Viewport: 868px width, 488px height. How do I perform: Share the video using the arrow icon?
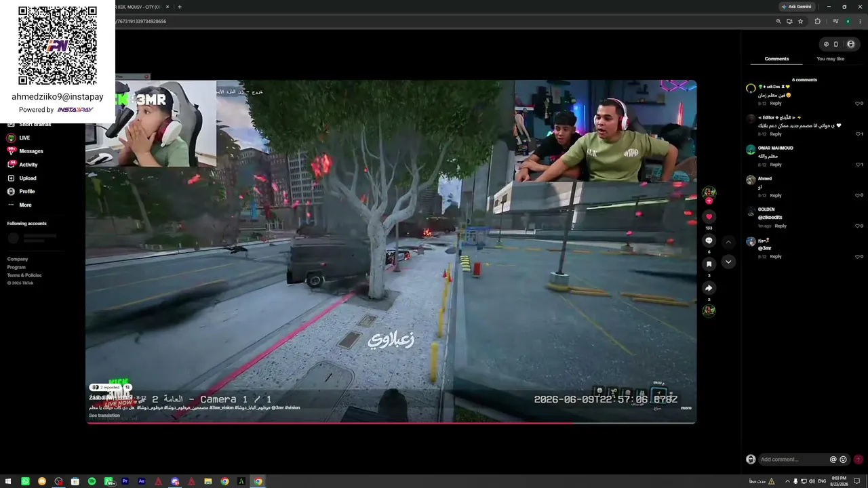pos(709,288)
